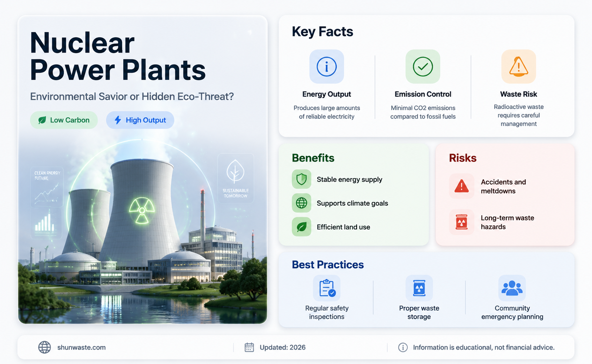Click the Energy Output label
592x364 pixels.
327,94
